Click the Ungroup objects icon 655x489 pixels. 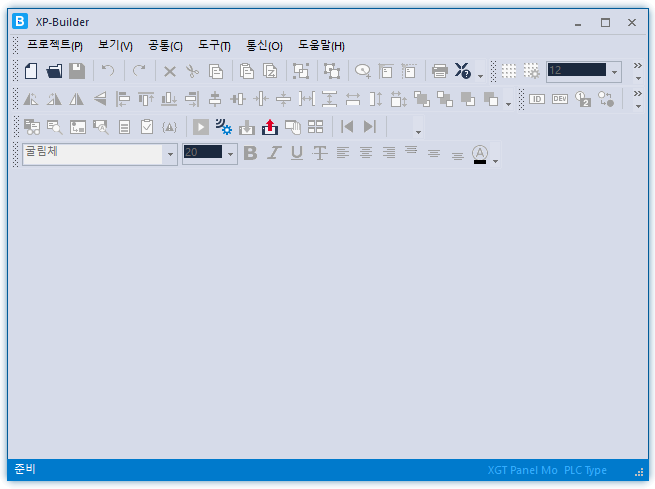(x=332, y=71)
